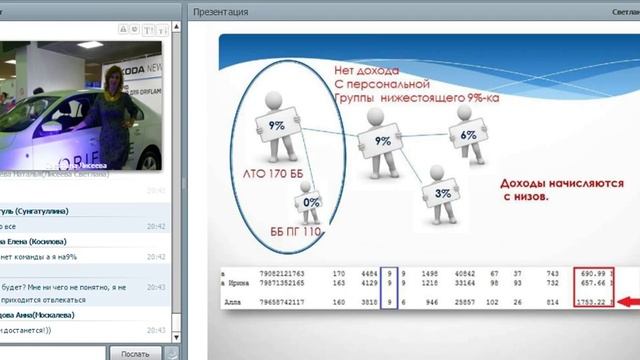Click the icon button beside Послать
640x360 pixels.
click(x=171, y=353)
